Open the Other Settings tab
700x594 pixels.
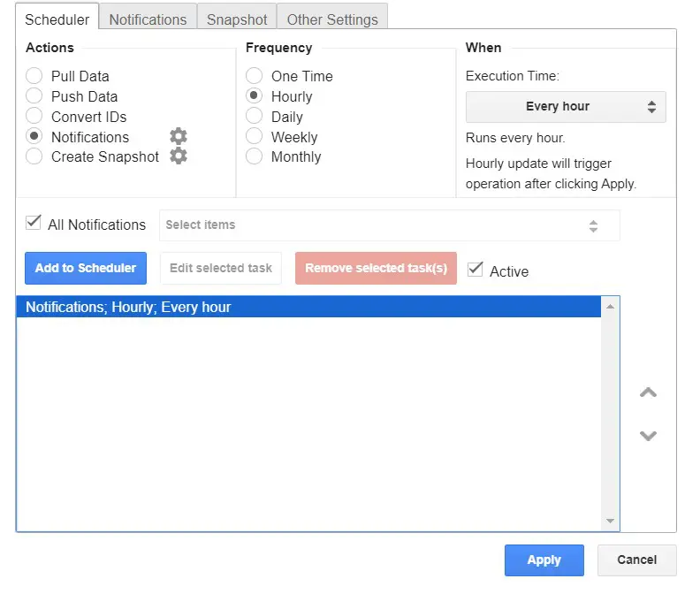332,19
